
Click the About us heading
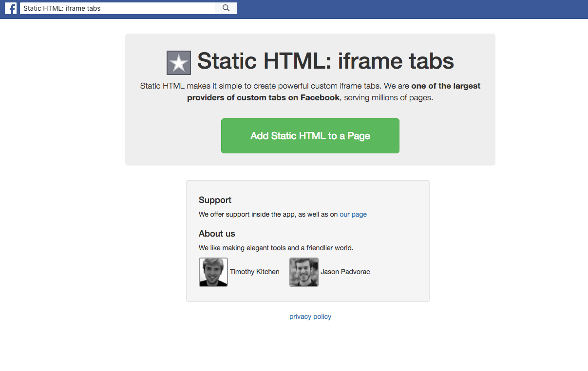coord(217,234)
